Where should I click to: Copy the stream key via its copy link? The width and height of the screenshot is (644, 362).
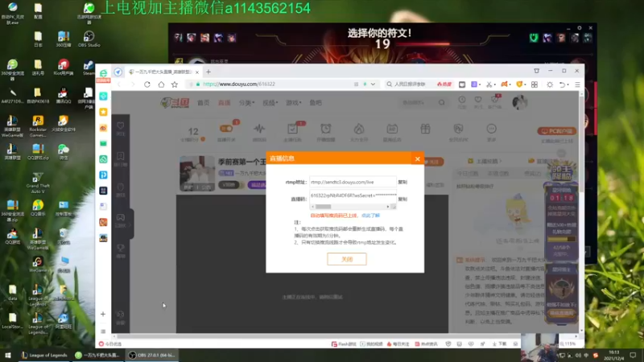click(402, 199)
